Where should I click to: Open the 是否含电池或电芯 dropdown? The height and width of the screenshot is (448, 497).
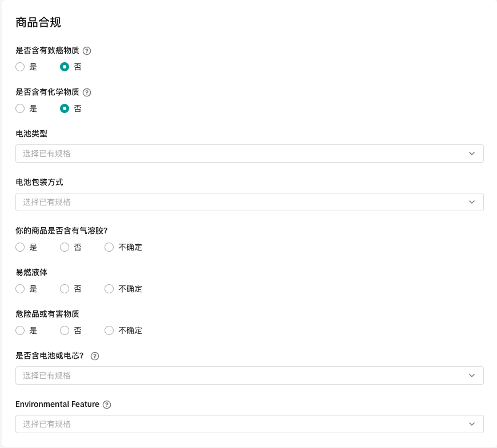click(249, 376)
